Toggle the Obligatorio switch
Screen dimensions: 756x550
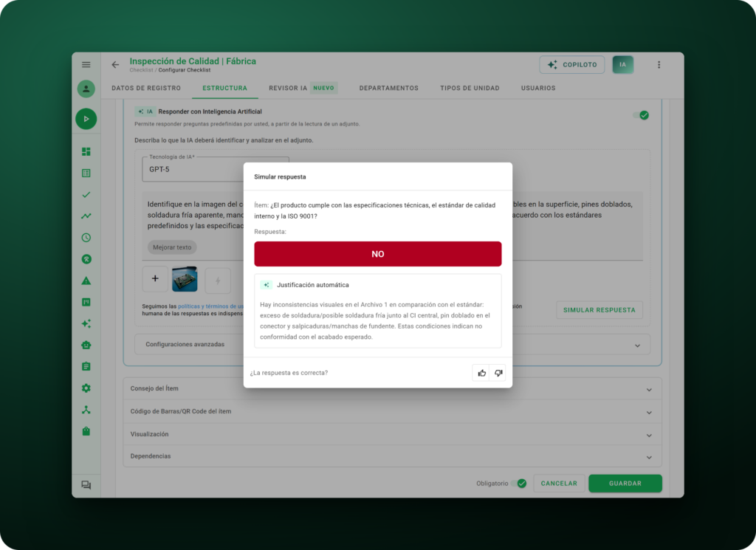(x=519, y=484)
